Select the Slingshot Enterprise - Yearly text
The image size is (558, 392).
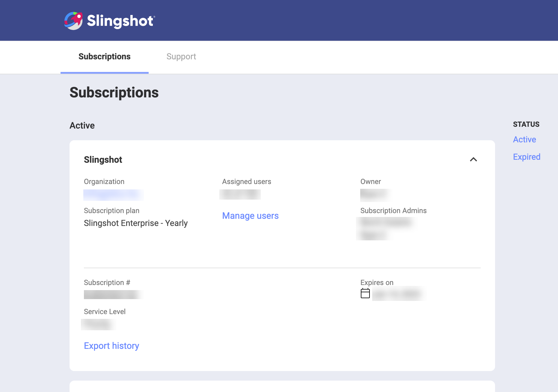pos(136,223)
